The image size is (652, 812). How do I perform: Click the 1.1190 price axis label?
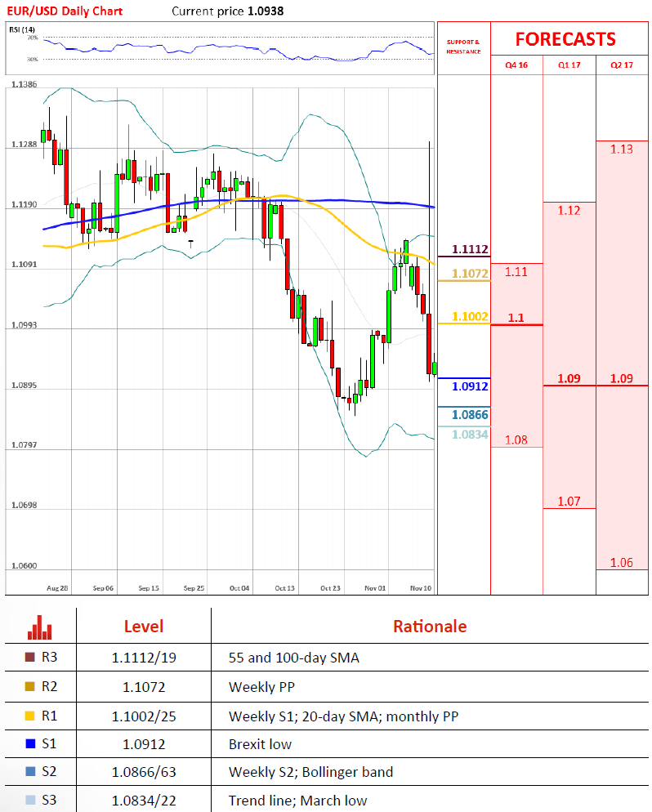click(x=25, y=204)
